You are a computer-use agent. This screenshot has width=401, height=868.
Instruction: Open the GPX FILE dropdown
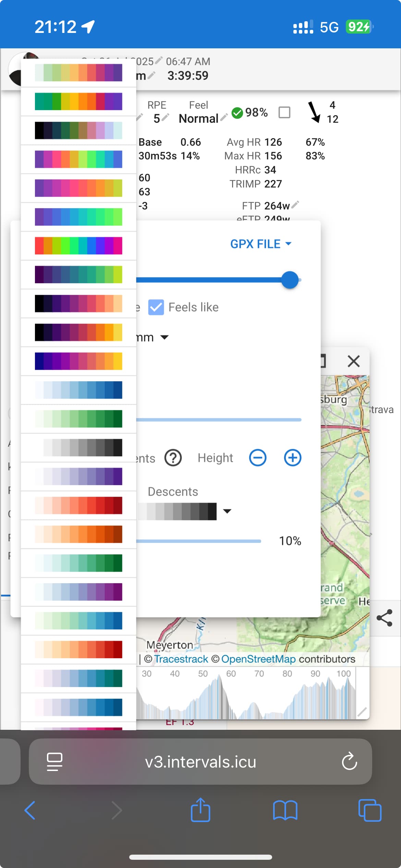[260, 244]
